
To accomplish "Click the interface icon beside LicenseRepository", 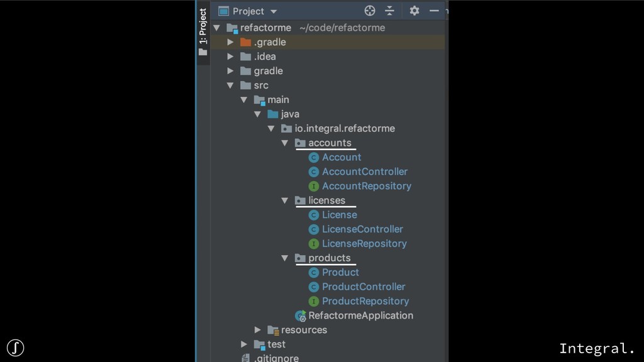I will click(314, 244).
